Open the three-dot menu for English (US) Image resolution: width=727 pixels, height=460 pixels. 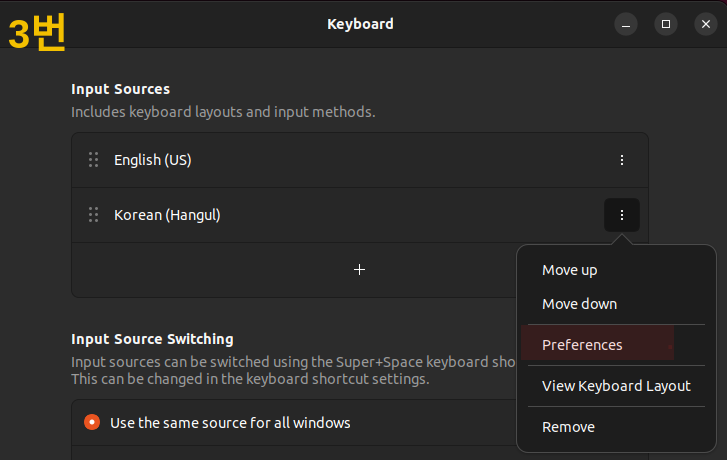click(x=622, y=160)
